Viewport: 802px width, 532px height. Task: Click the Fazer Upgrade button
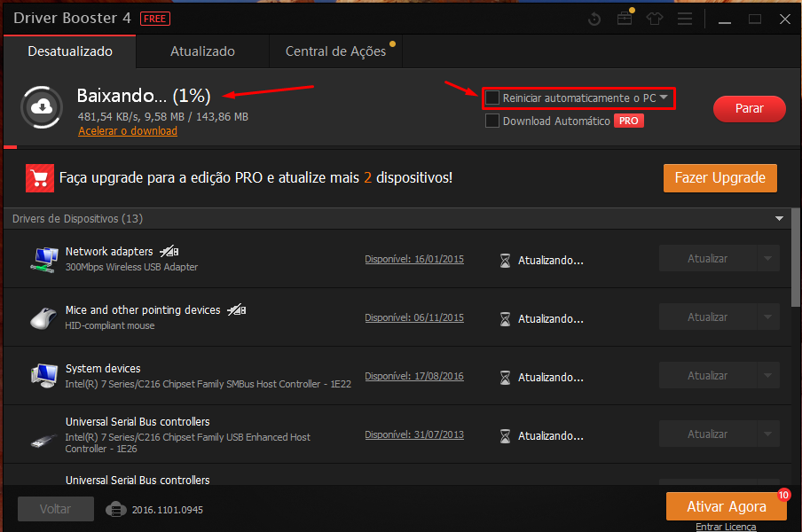720,178
